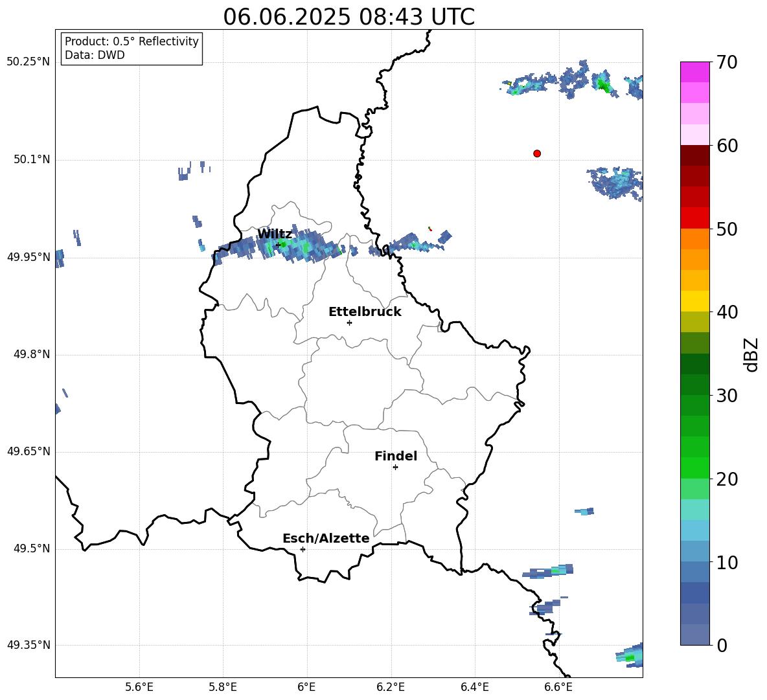Click the dark maroon colorbar segment below 60
The width and height of the screenshot is (767, 700).
[694, 155]
